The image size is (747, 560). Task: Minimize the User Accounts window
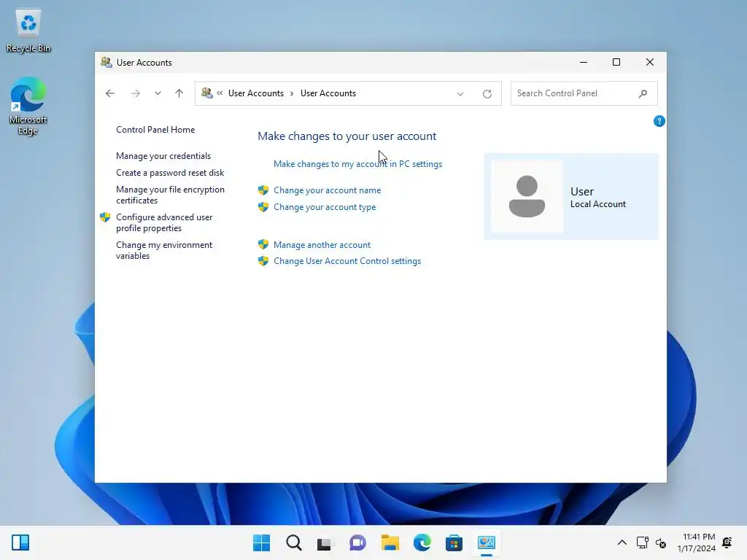[x=584, y=63]
